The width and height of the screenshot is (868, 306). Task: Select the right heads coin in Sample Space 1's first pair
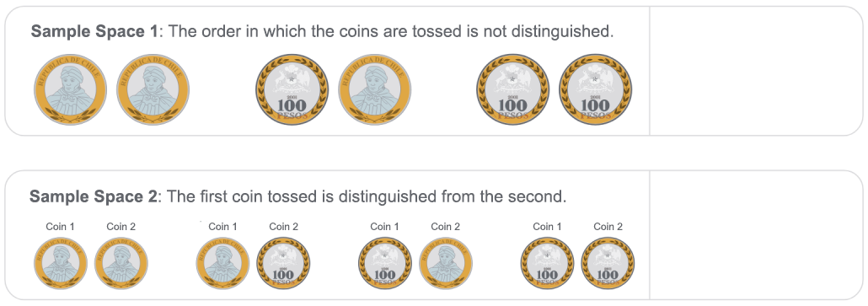[x=153, y=89]
